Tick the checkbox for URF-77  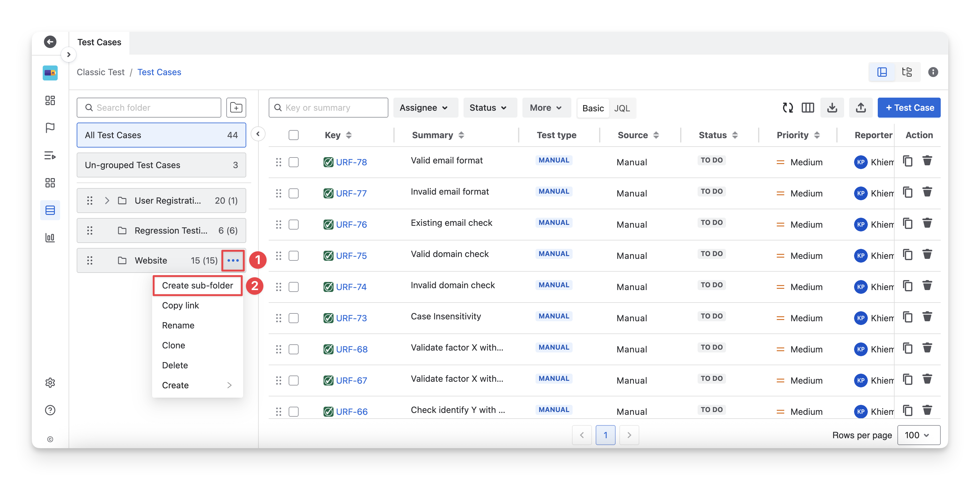point(293,193)
